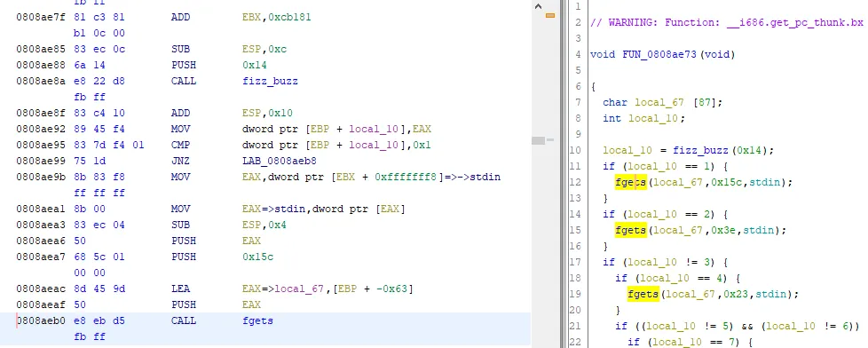The width and height of the screenshot is (868, 348).
Task: Click the orange marker in the listing margin bar
Action: [550, 15]
